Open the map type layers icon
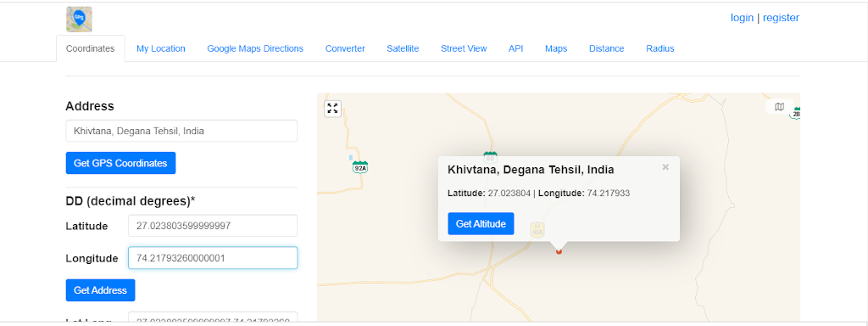The height and width of the screenshot is (326, 868). [780, 106]
